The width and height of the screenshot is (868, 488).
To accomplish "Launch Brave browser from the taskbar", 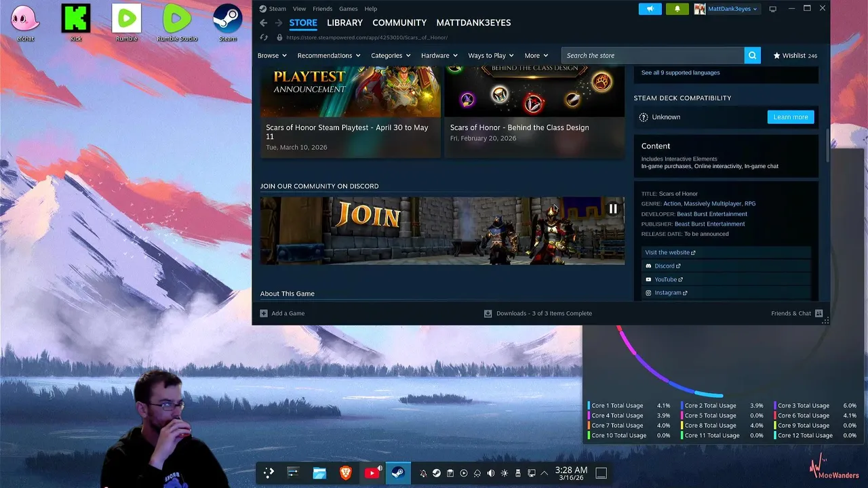I will point(345,473).
